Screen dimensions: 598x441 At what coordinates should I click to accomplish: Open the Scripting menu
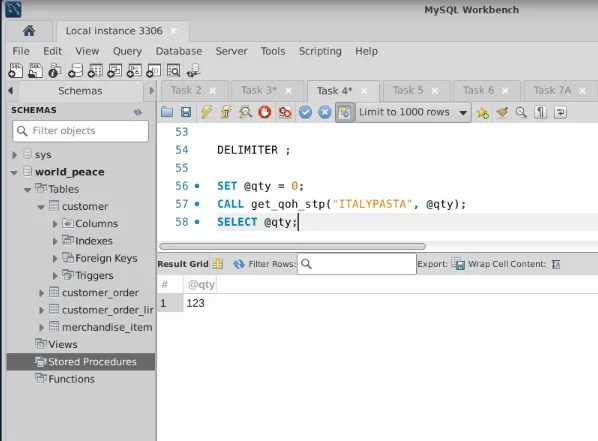pos(320,51)
